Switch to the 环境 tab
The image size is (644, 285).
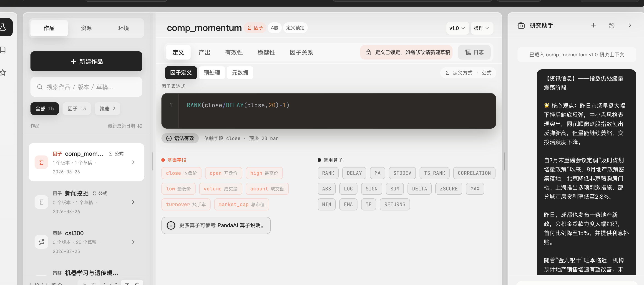[x=123, y=28]
